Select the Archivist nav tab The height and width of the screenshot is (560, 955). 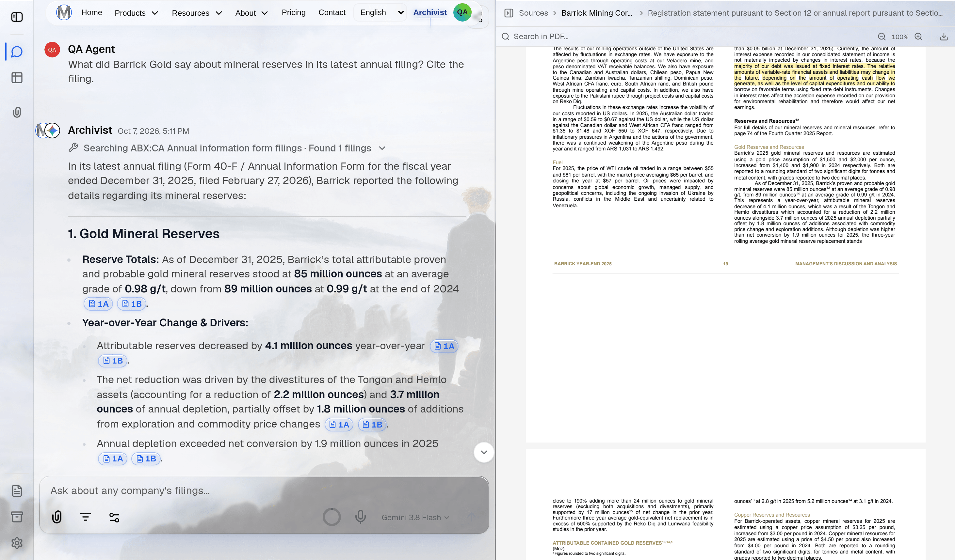pyautogui.click(x=430, y=12)
